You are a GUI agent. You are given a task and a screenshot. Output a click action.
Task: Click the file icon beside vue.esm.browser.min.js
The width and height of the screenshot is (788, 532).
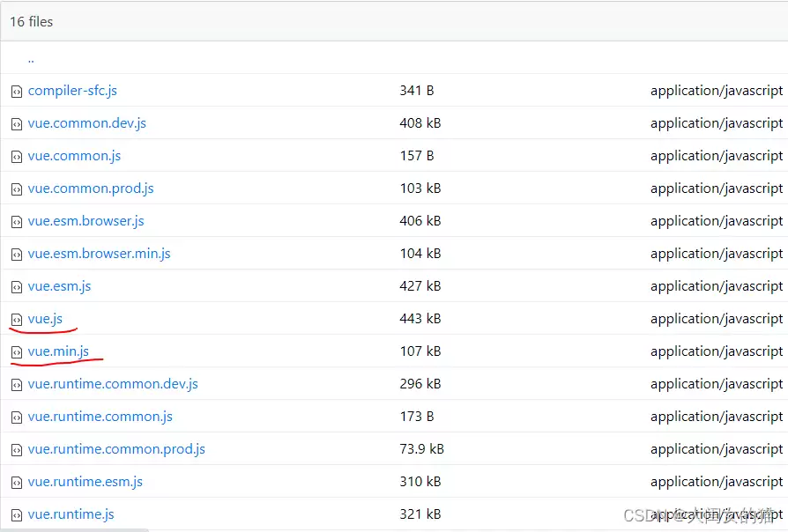[x=17, y=255]
